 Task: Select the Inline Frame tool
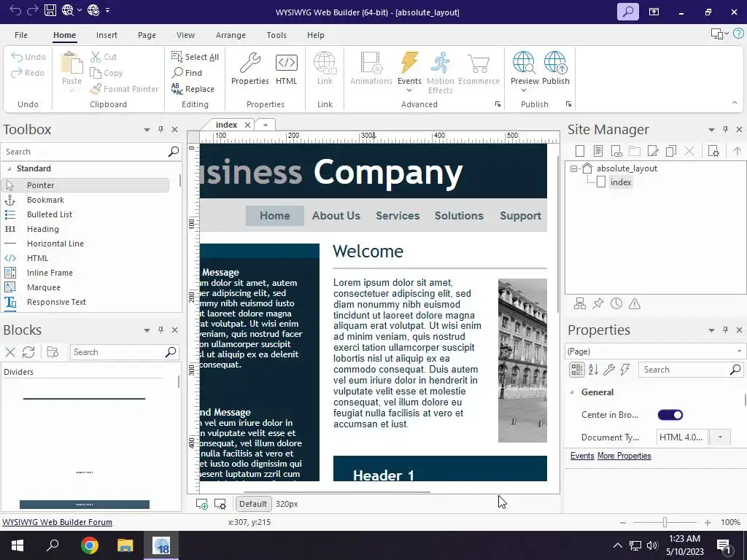click(x=50, y=273)
